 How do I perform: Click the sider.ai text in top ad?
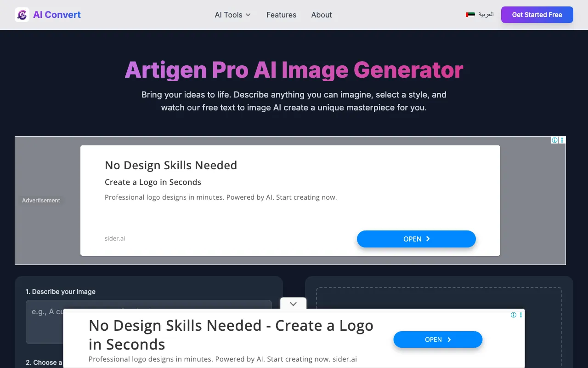[115, 238]
